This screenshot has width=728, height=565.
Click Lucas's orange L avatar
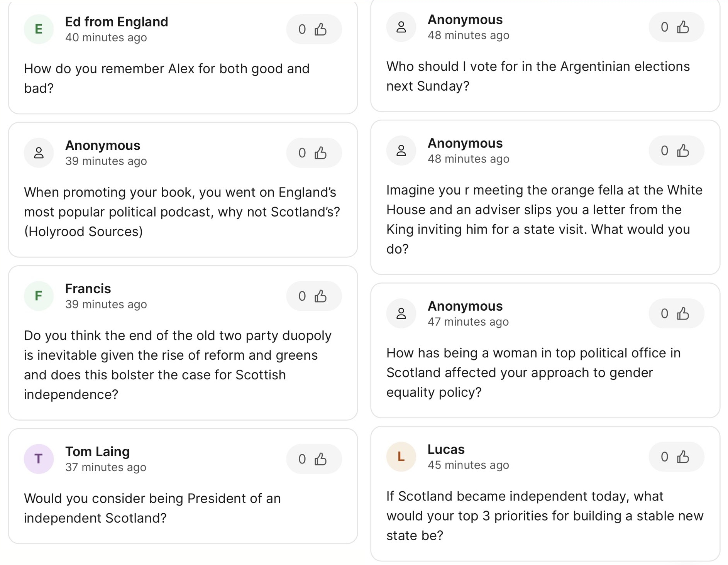pyautogui.click(x=401, y=457)
